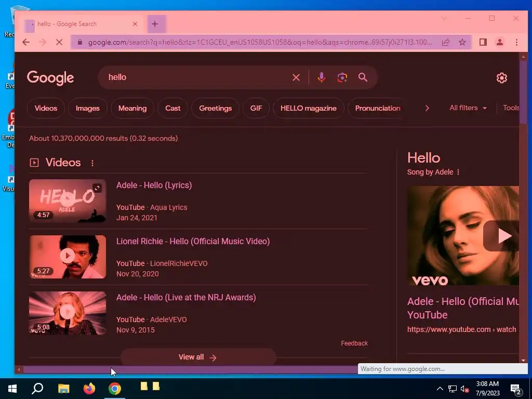Click the Google logo
532x399 pixels.
(x=50, y=78)
